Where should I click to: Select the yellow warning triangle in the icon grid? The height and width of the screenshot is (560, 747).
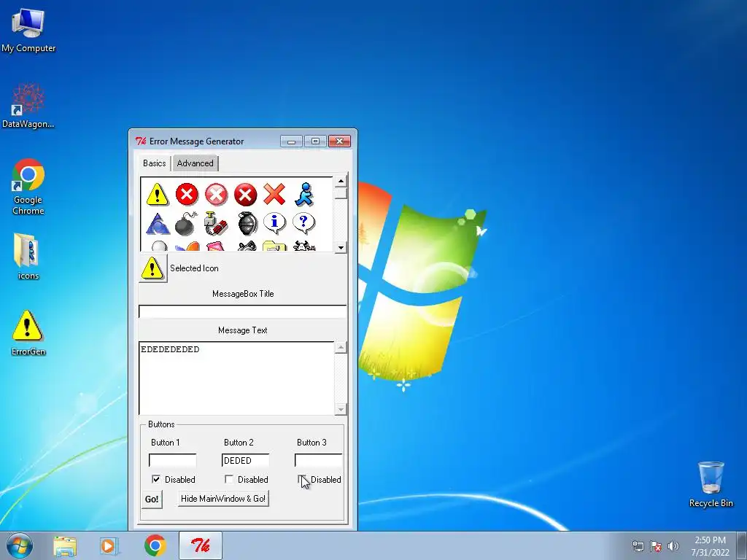coord(158,194)
